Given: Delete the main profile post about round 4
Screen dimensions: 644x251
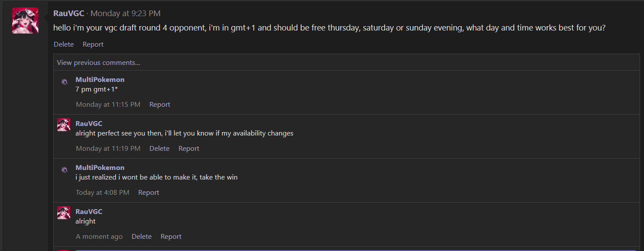Looking at the screenshot, I should point(64,44).
